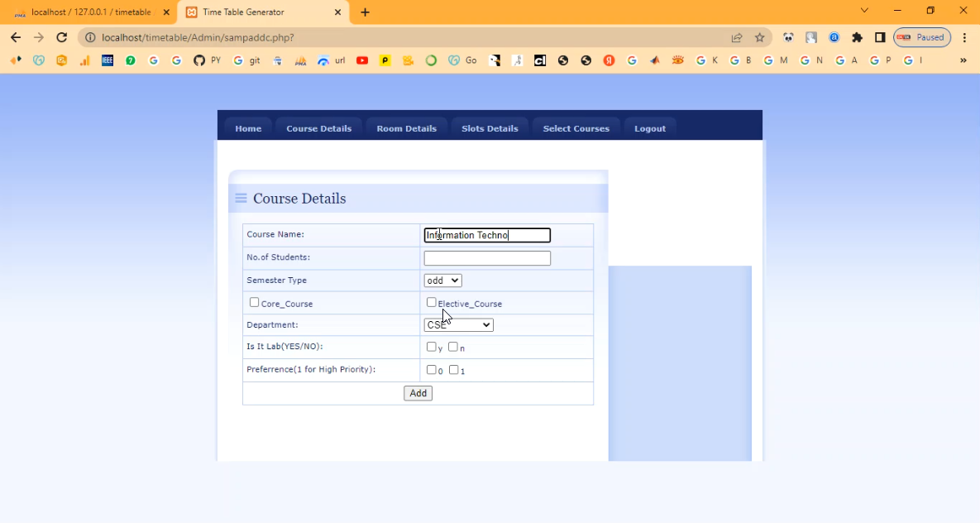Go to Room Details in navigation
Viewport: 980px width, 523px height.
click(406, 128)
